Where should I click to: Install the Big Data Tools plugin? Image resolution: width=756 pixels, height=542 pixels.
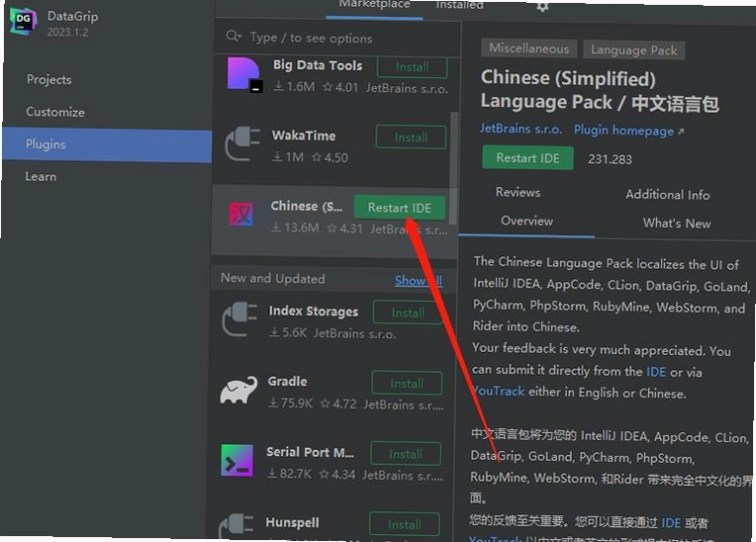[x=412, y=67]
